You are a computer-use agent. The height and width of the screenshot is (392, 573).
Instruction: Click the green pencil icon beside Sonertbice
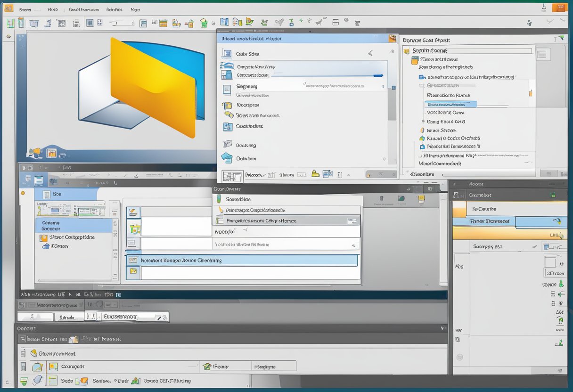(219, 199)
